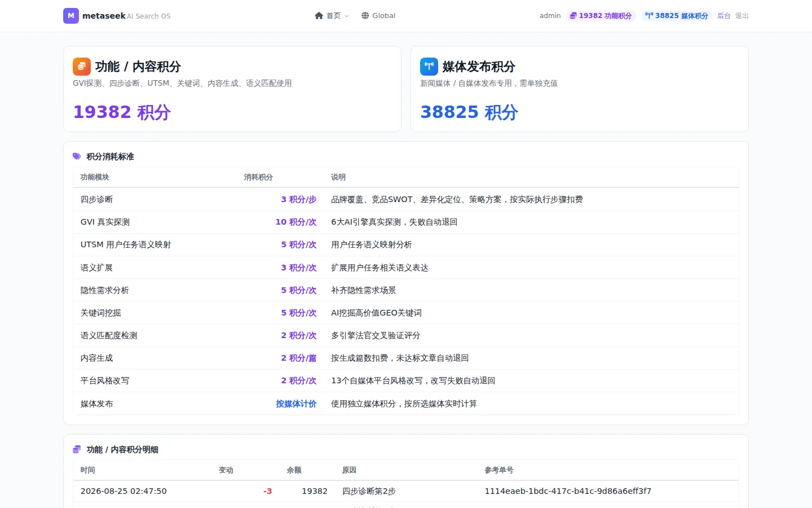Click the tags icon beside 积分消耗标准
Viewport: 812px width, 508px height.
(77, 156)
